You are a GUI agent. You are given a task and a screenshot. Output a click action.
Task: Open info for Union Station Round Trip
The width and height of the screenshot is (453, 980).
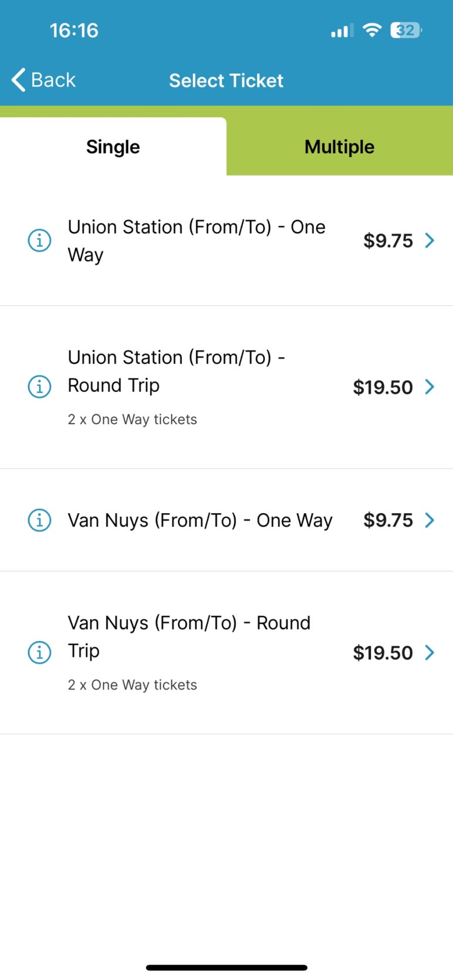(40, 387)
